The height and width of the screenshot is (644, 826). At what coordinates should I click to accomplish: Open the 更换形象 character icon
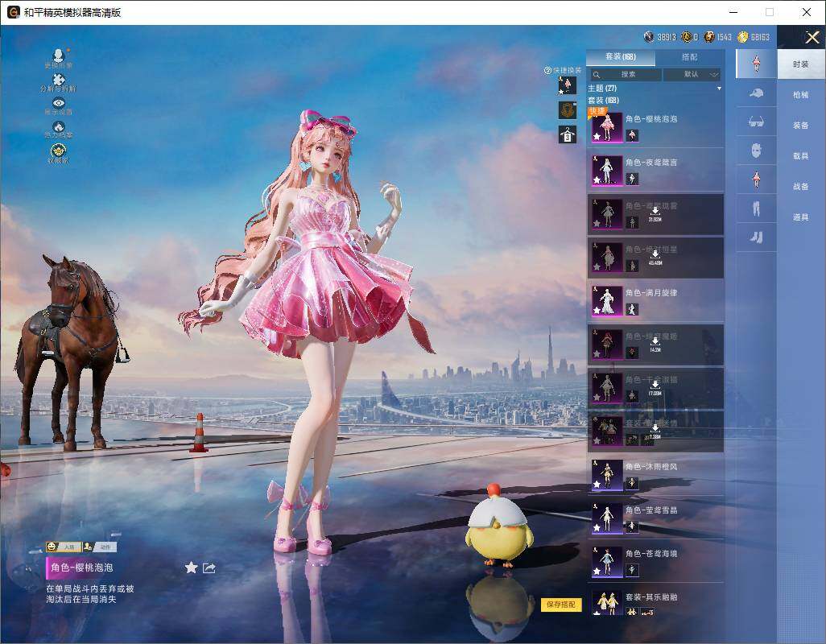click(x=59, y=57)
